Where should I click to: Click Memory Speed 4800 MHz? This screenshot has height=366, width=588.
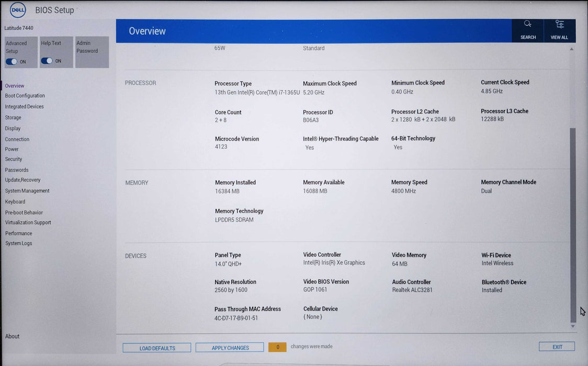403,191
